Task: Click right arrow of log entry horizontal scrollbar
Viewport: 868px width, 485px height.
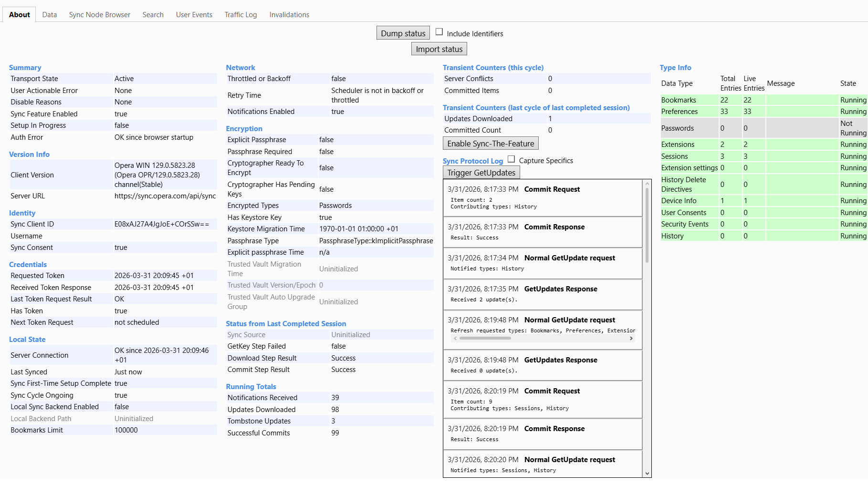Action: pyautogui.click(x=631, y=338)
